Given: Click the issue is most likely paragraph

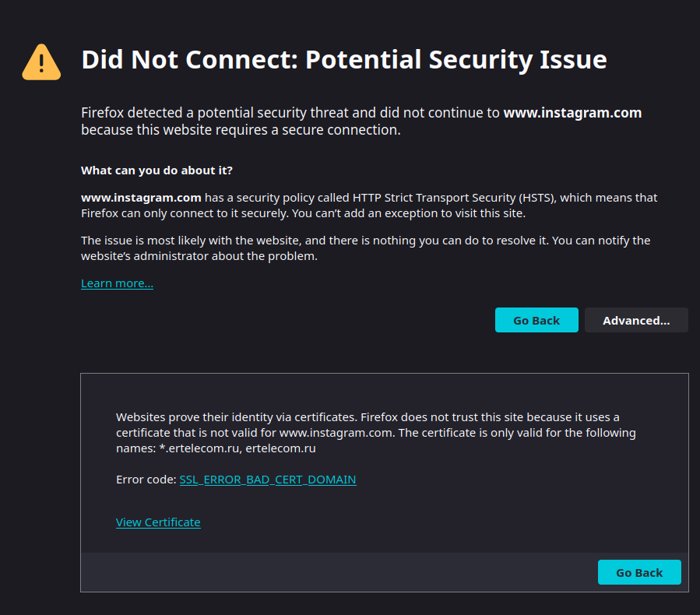Looking at the screenshot, I should [x=366, y=248].
